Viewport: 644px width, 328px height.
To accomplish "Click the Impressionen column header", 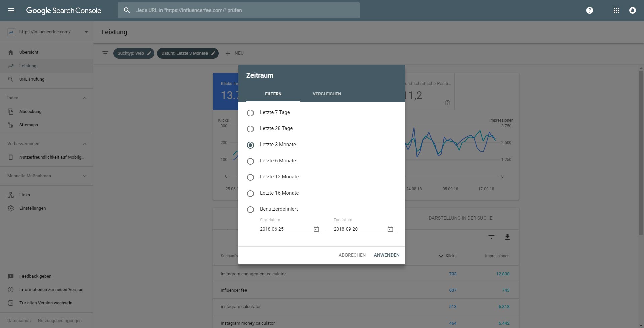I will (497, 256).
